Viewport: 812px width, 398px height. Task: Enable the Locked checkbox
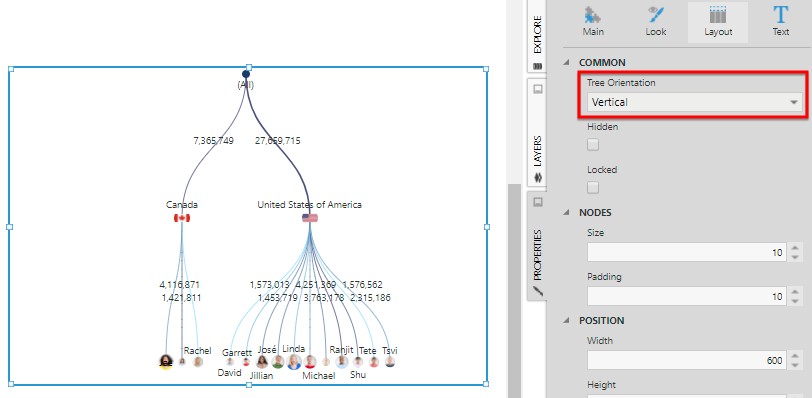[x=593, y=187]
